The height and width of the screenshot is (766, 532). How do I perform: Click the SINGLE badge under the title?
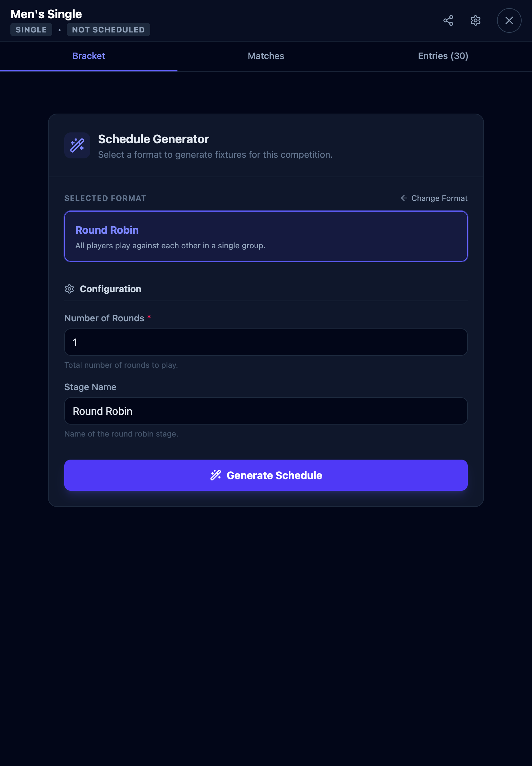coord(31,30)
